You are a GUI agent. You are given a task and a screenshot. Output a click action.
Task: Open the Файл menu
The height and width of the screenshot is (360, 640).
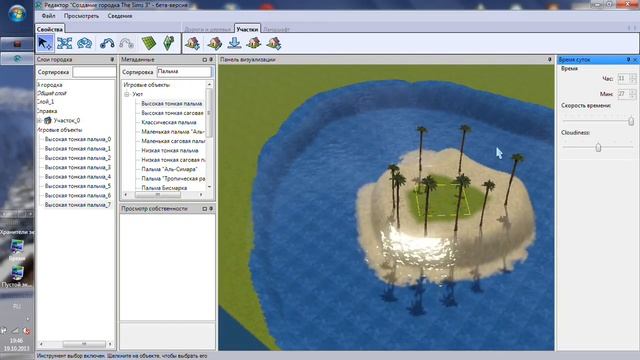tap(48, 16)
